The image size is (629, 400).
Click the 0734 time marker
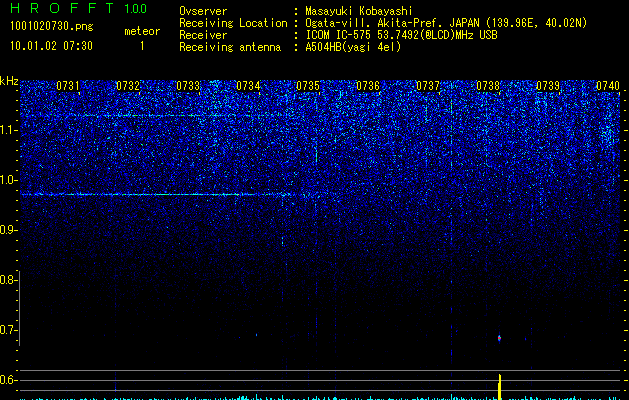tap(248, 86)
